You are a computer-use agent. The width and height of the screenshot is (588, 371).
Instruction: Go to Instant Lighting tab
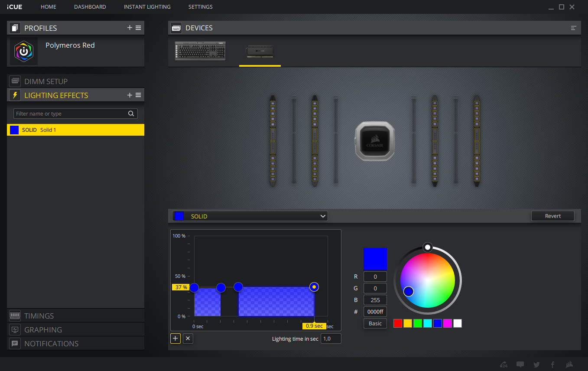147,7
